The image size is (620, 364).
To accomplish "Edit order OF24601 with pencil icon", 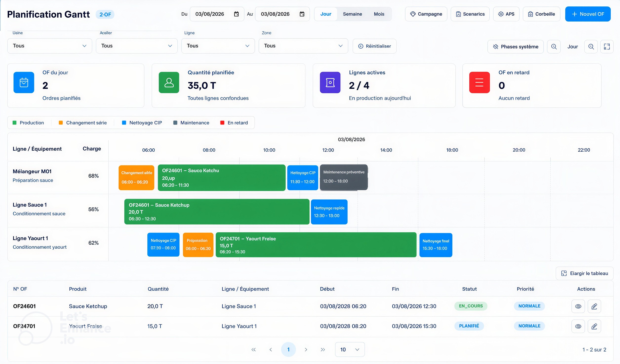I will (594, 306).
